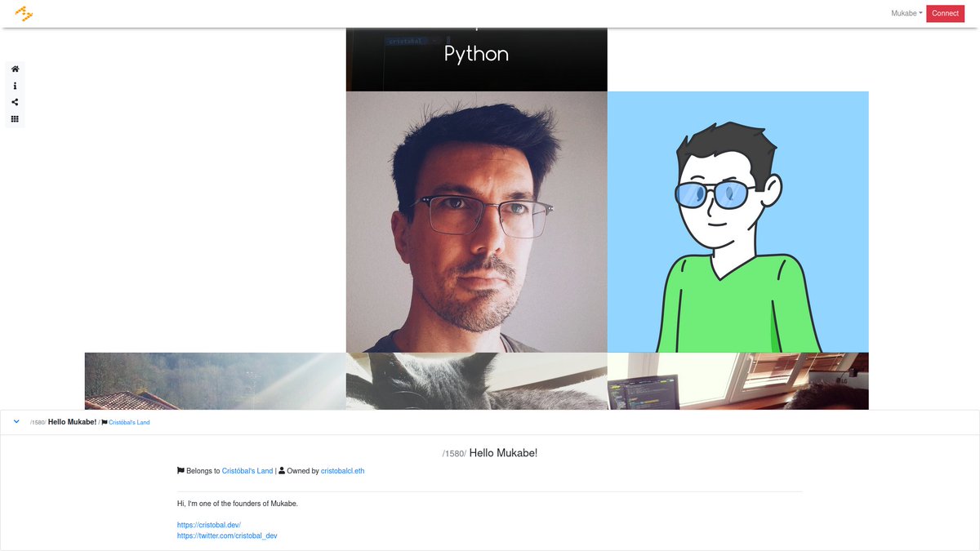This screenshot has height=551, width=980.
Task: Select the man's portrait photo tile
Action: tap(477, 222)
